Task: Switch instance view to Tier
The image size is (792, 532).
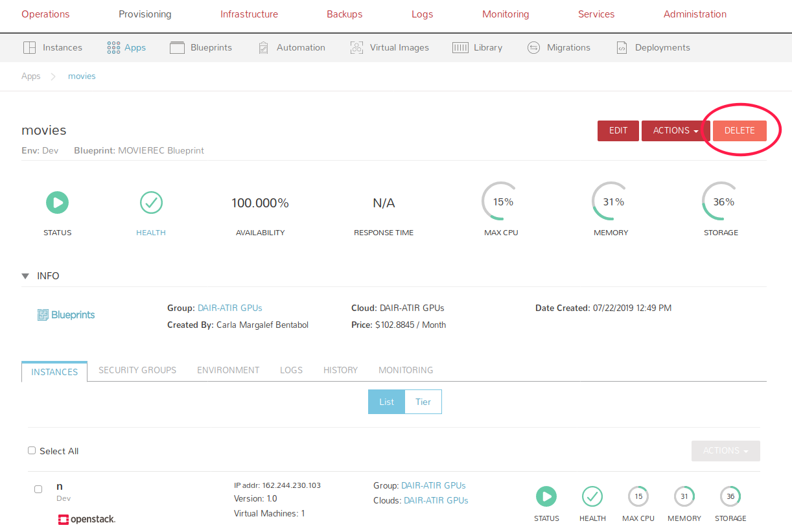Action: 423,402
